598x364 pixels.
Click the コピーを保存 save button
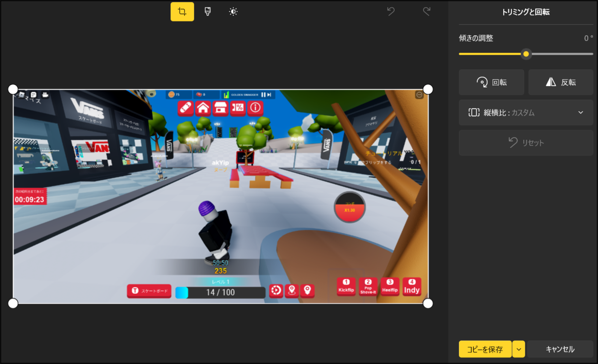pyautogui.click(x=485, y=349)
